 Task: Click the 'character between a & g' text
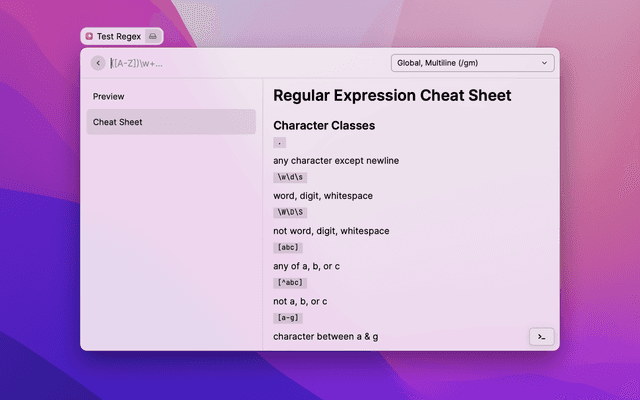pos(325,336)
